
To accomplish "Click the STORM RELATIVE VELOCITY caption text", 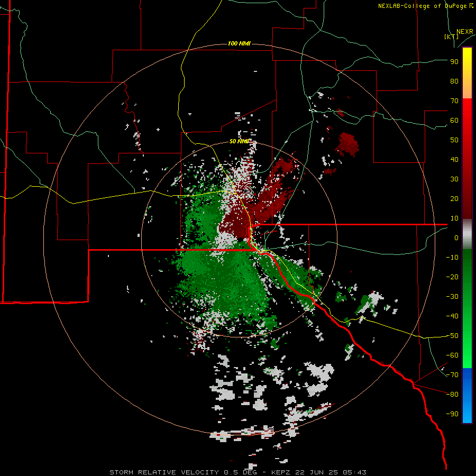I will 164,472.
